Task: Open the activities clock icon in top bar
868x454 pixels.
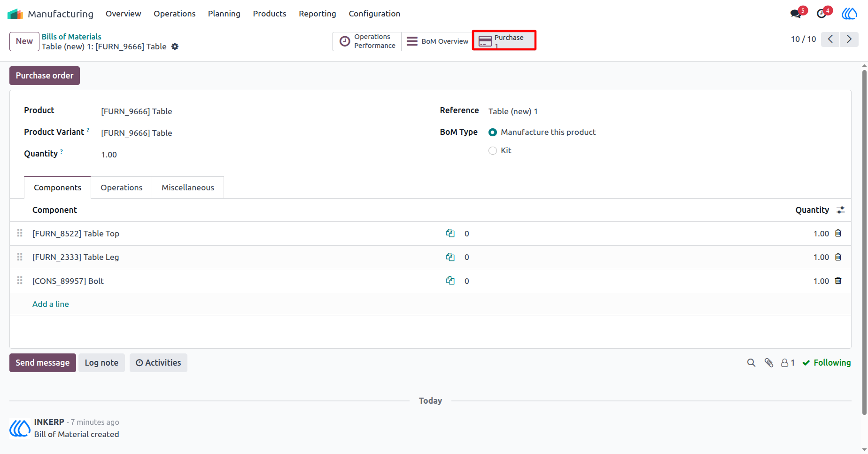Action: click(821, 14)
